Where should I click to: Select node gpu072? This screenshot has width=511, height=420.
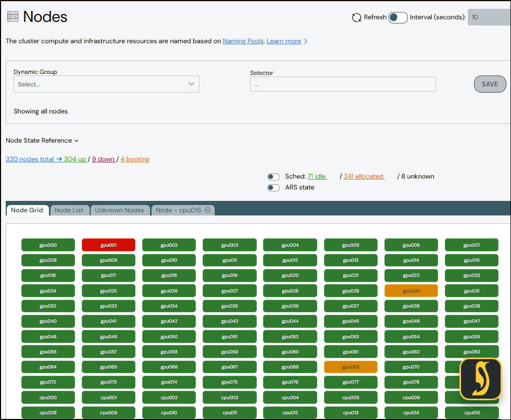(48, 382)
